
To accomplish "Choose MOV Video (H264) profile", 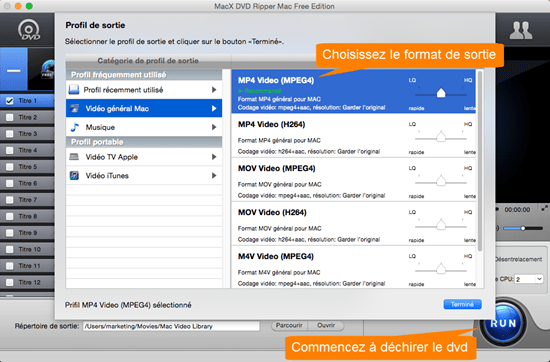I will [x=354, y=223].
